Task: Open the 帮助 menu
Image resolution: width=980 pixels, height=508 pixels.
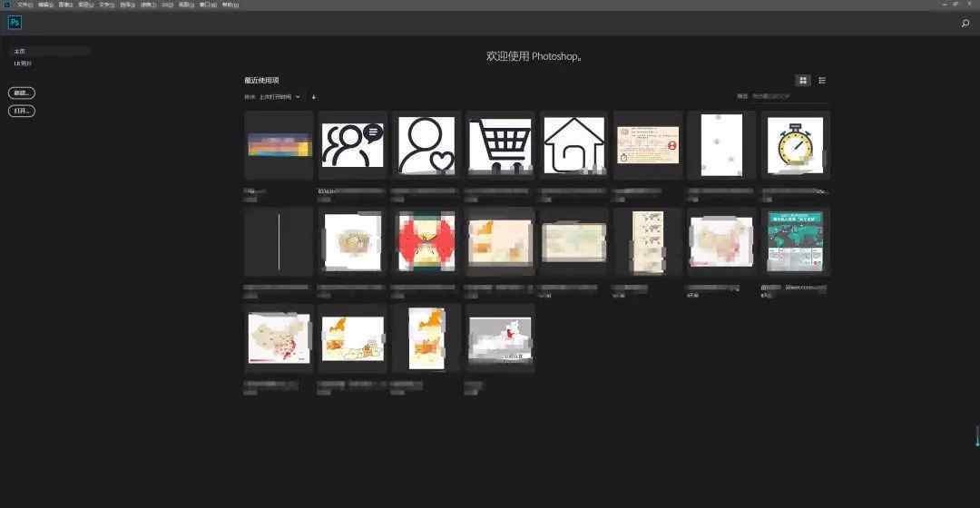Action: (x=230, y=5)
